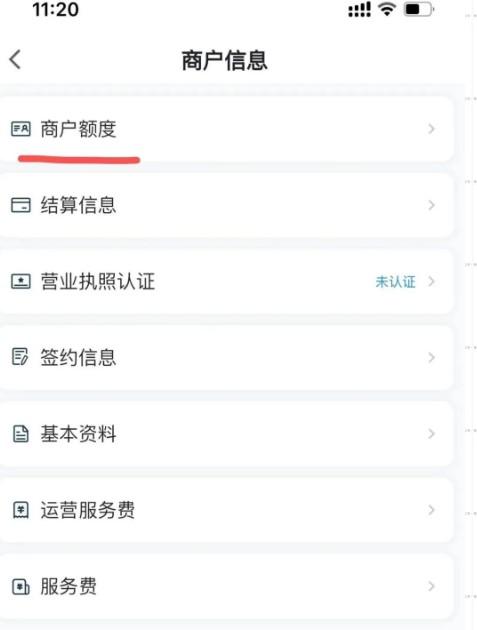
Task: Tap the 签约信息 document-pen icon
Action: pyautogui.click(x=20, y=357)
